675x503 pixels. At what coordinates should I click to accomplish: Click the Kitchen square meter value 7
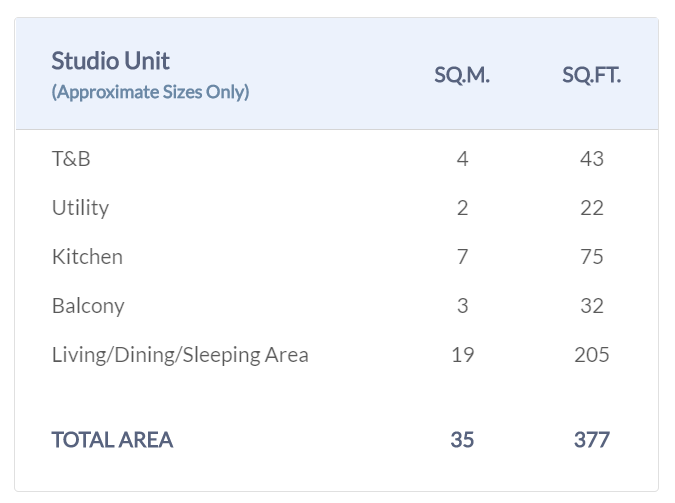coord(462,257)
